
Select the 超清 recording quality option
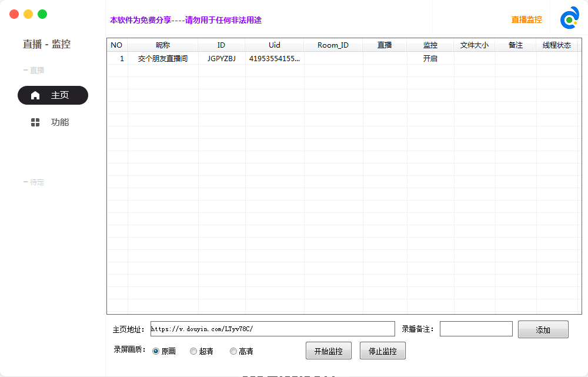point(193,351)
